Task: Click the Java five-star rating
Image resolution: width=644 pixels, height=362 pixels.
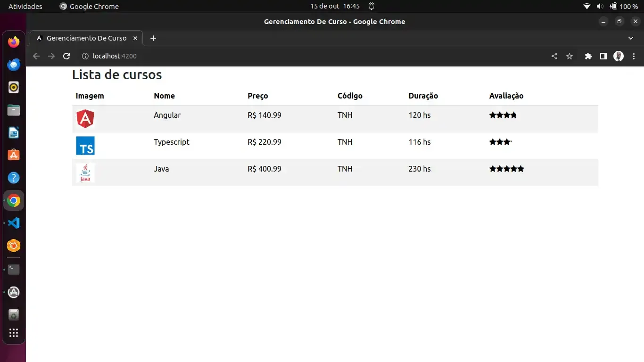Action: click(507, 169)
